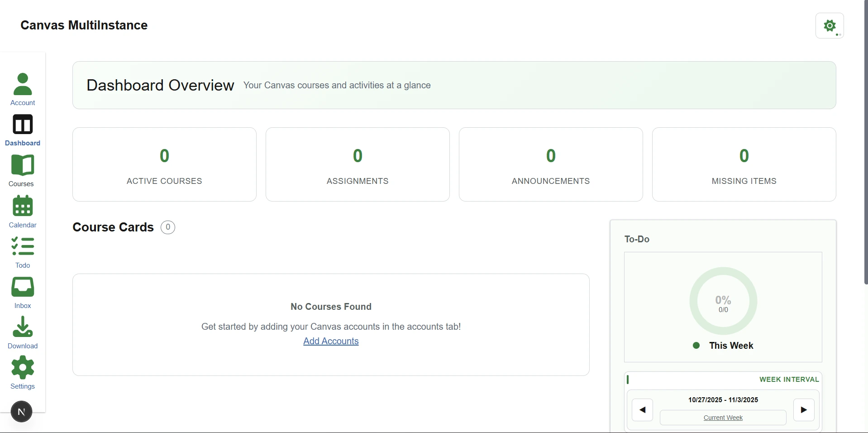Screen dimensions: 868x433
Task: Click the green gear button top right
Action: 830,25
